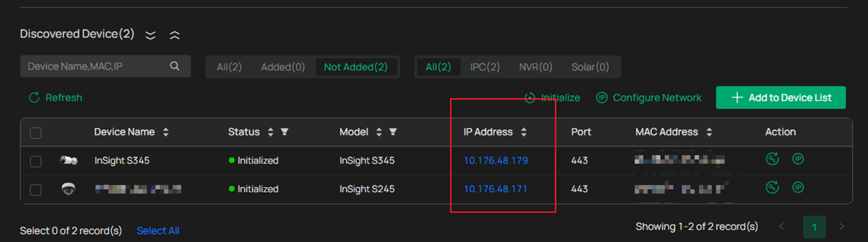Refresh the discovered device list
Screen dimensions: 868x242
[56, 98]
